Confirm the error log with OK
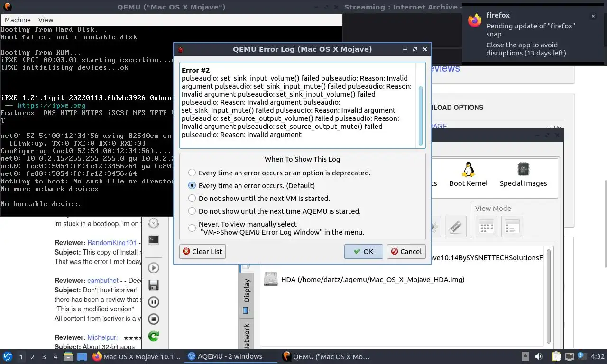The image size is (607, 364). (x=363, y=251)
